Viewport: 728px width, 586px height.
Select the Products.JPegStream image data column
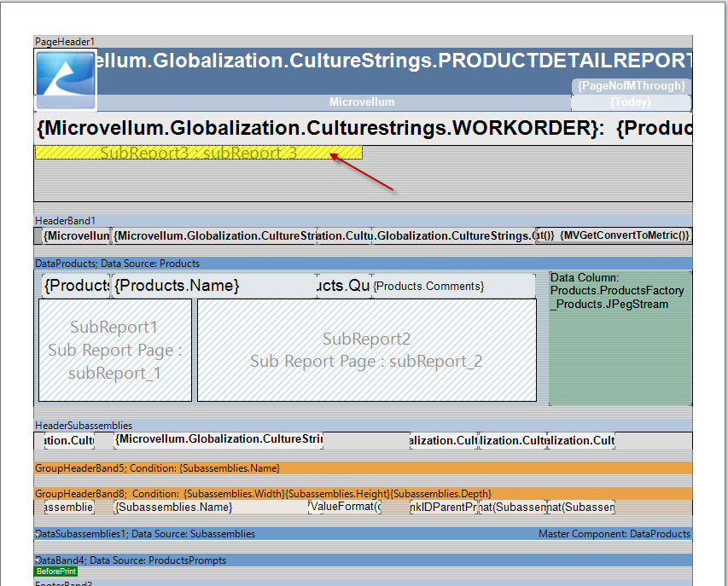[620, 339]
